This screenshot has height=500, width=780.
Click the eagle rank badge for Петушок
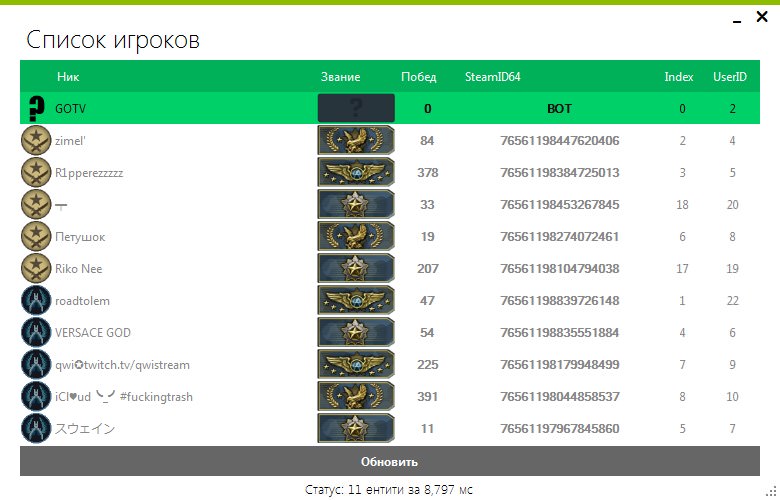point(356,236)
